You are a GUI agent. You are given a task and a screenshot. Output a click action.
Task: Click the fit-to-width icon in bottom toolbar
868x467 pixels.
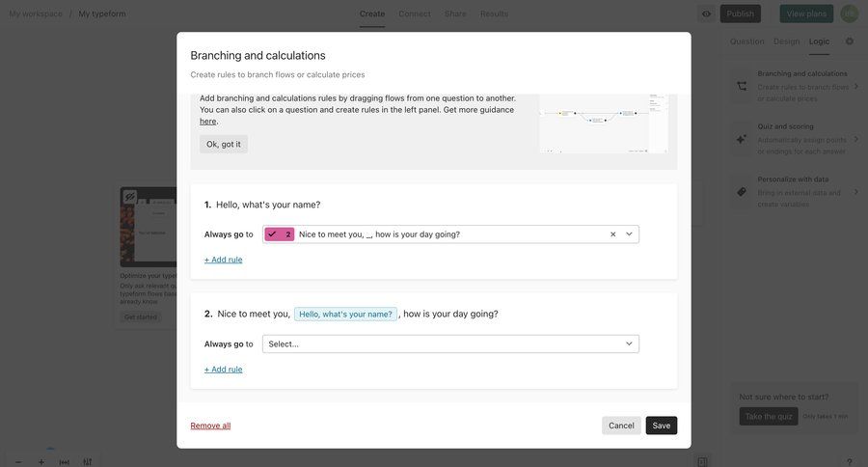pyautogui.click(x=65, y=461)
